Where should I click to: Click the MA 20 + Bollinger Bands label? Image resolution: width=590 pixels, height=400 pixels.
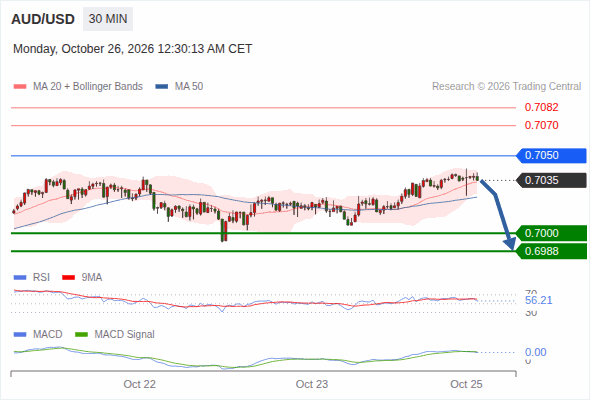point(88,87)
